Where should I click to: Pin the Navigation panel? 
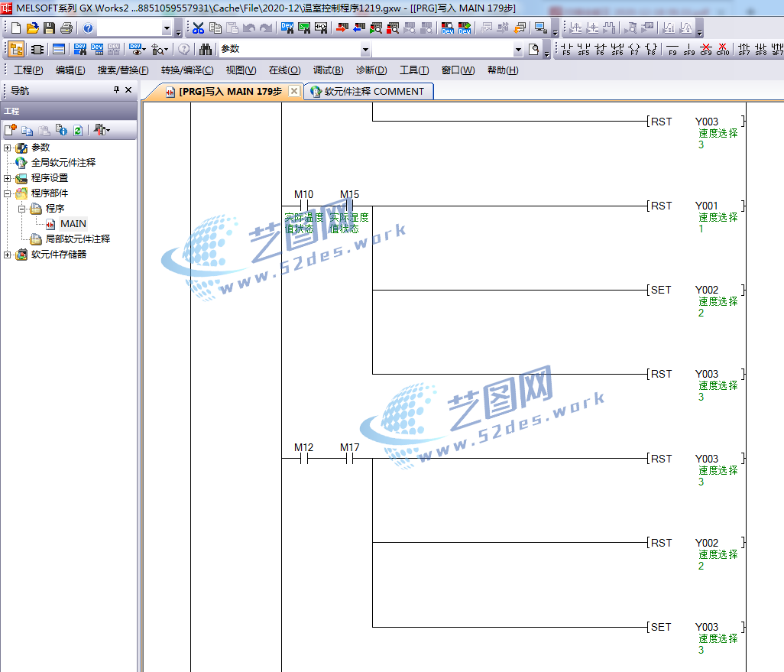[x=116, y=89]
